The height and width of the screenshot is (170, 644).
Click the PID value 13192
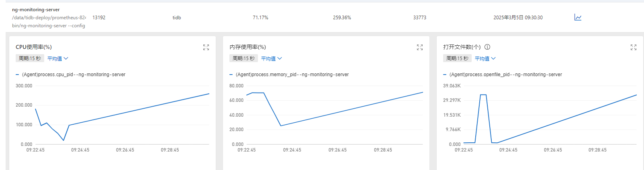pos(99,18)
